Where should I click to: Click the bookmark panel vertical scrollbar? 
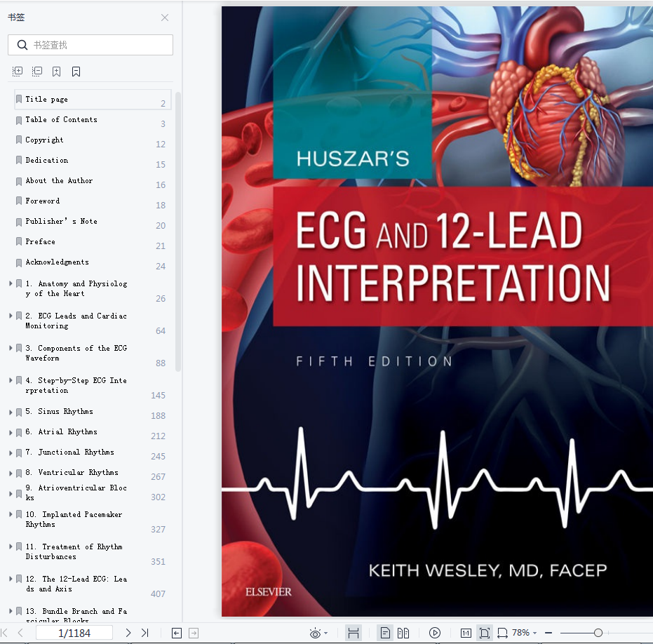(178, 232)
